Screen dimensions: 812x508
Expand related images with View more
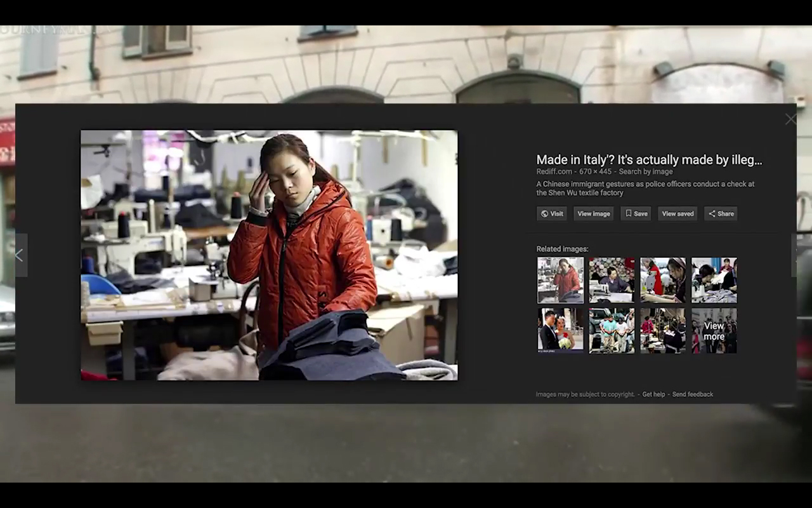coord(714,331)
